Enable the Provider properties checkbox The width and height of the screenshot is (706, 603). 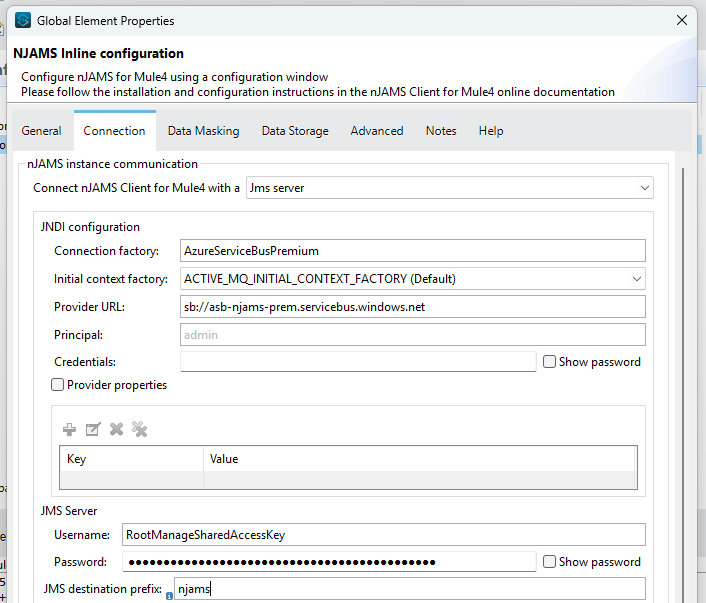[x=57, y=385]
